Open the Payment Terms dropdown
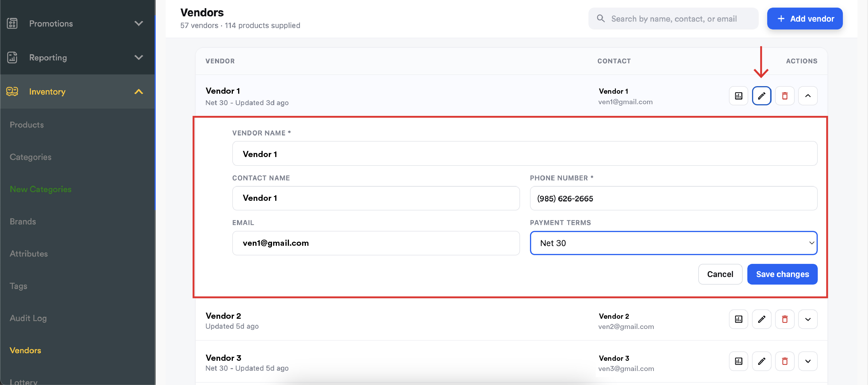The image size is (868, 385). 674,243
